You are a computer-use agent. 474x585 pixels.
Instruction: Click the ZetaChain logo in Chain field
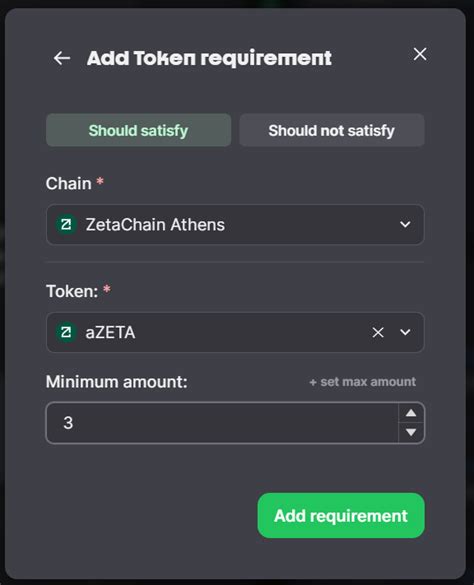[66, 225]
